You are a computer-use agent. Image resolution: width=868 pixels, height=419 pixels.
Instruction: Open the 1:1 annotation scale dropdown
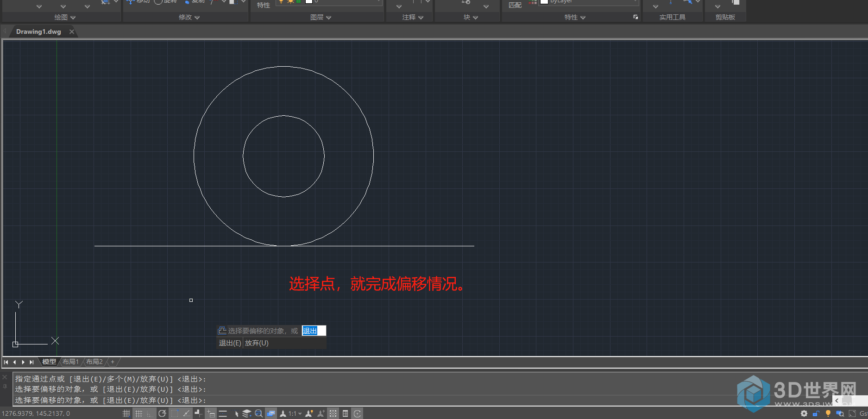[x=295, y=413]
